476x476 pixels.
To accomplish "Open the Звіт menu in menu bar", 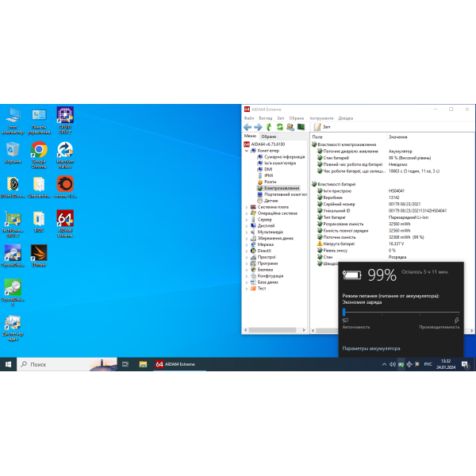I will (281, 118).
